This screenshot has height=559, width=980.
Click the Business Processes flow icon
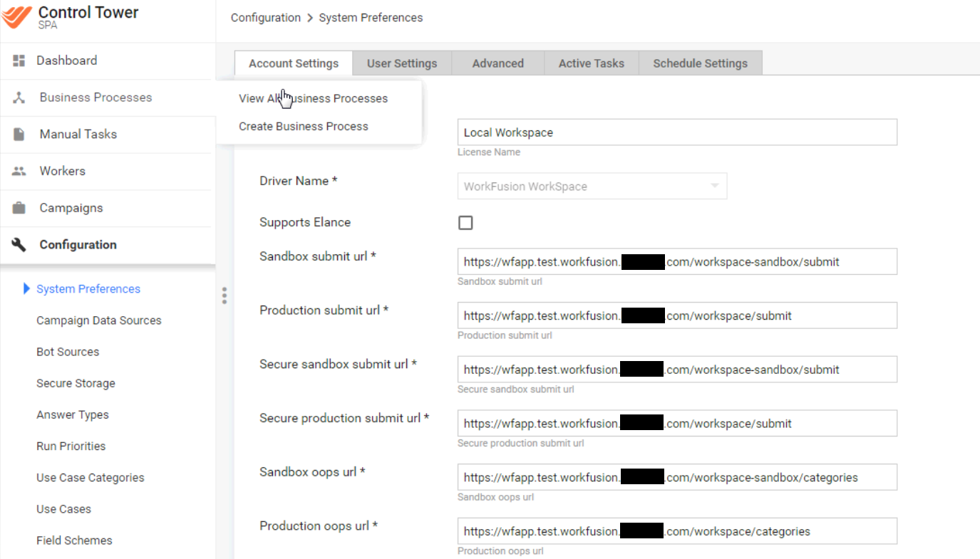point(19,98)
